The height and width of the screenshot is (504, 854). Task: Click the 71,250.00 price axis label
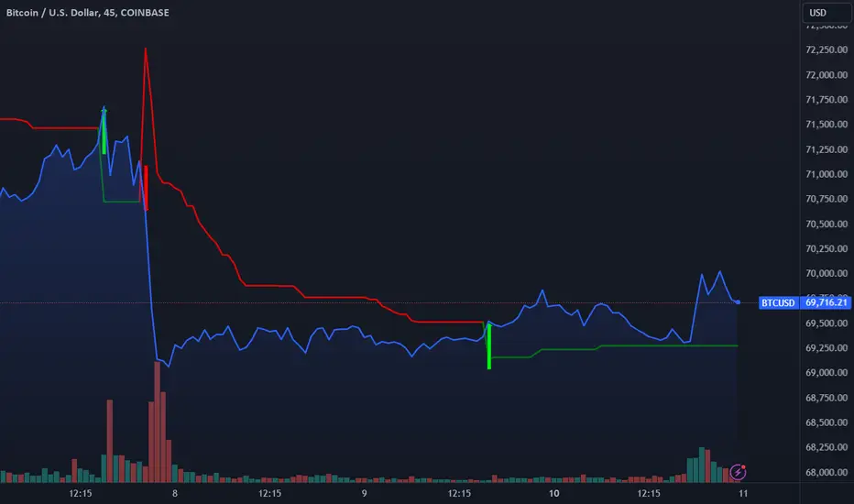pos(827,149)
